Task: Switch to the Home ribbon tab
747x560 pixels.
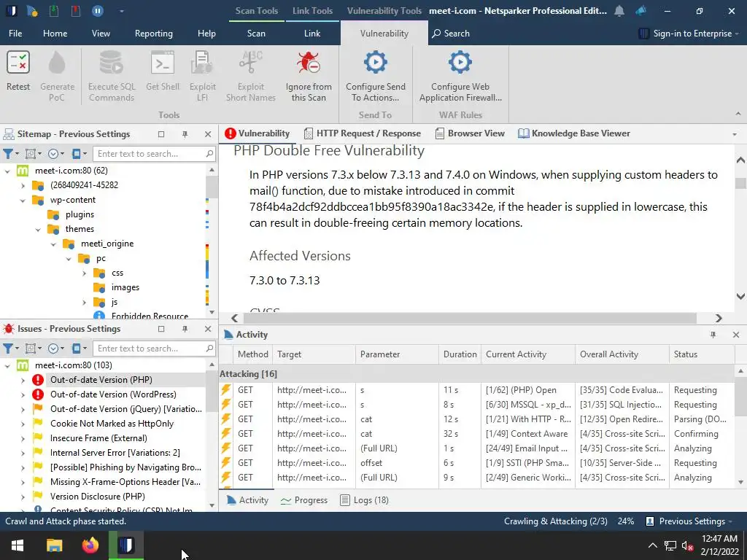Action: point(55,34)
